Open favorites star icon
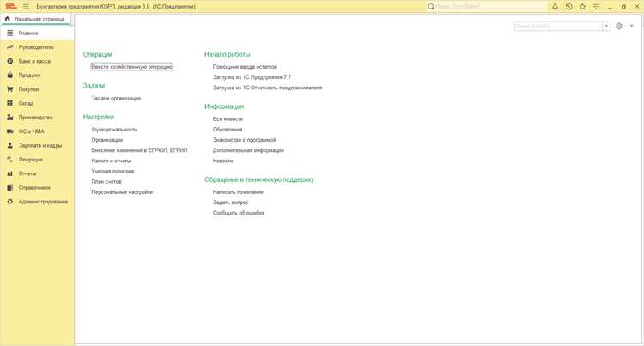 pos(582,7)
